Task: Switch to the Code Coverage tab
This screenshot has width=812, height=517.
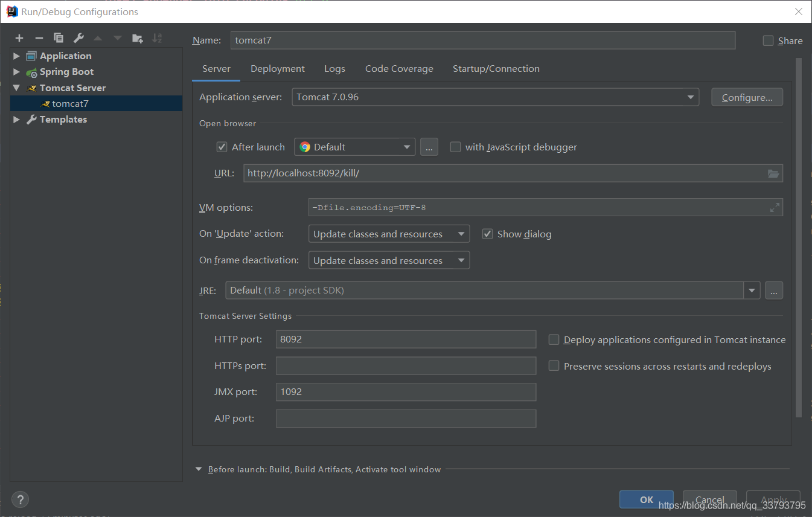Action: [x=399, y=69]
